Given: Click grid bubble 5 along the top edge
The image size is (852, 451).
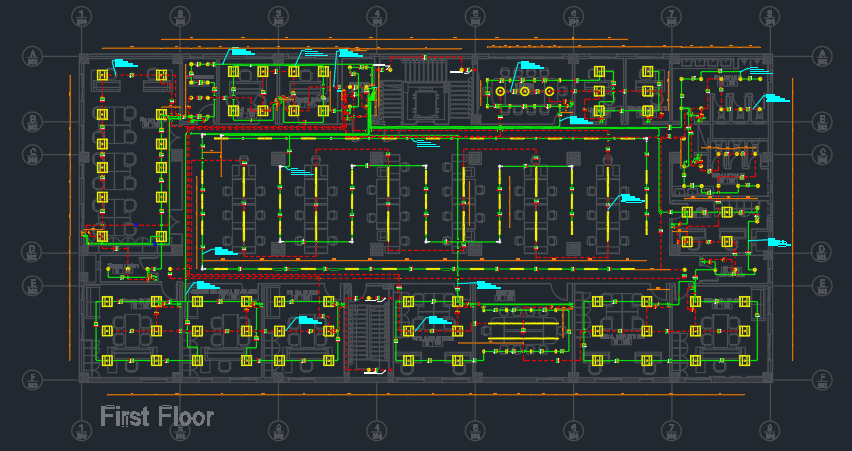Looking at the screenshot, I should coord(475,17).
